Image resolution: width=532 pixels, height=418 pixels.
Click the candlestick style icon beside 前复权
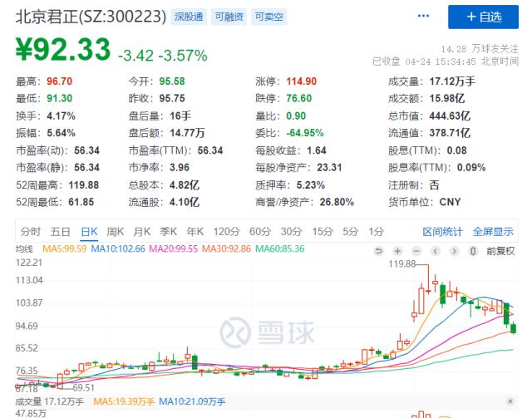(474, 250)
